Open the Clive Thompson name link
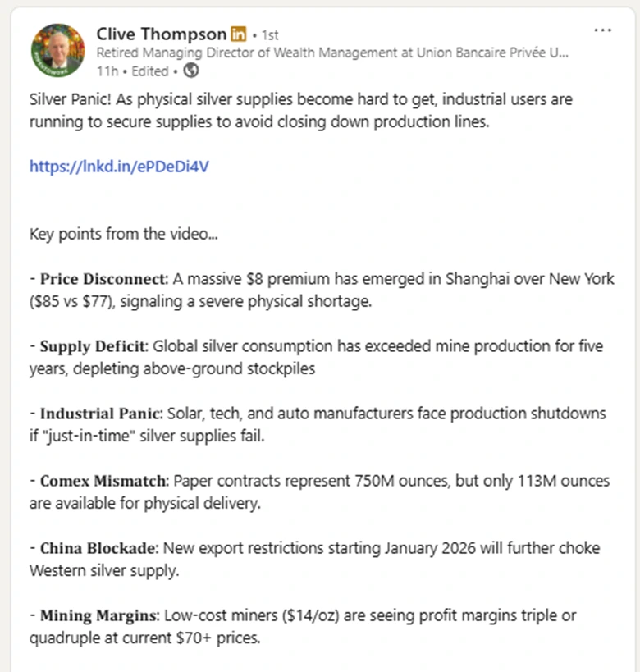 coord(161,34)
